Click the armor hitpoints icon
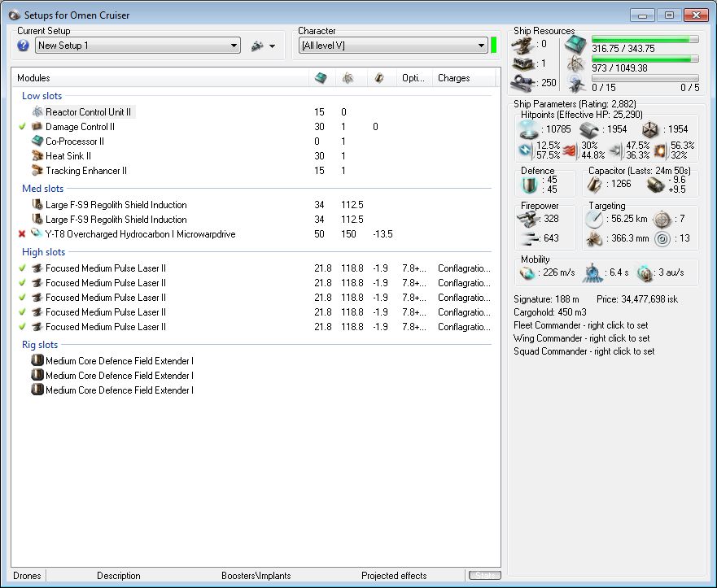 tap(589, 130)
